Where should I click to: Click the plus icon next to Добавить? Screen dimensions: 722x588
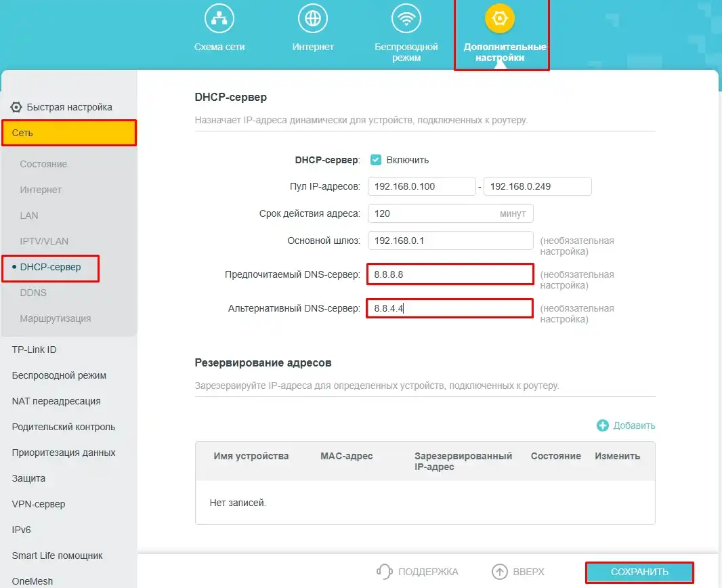pos(602,425)
